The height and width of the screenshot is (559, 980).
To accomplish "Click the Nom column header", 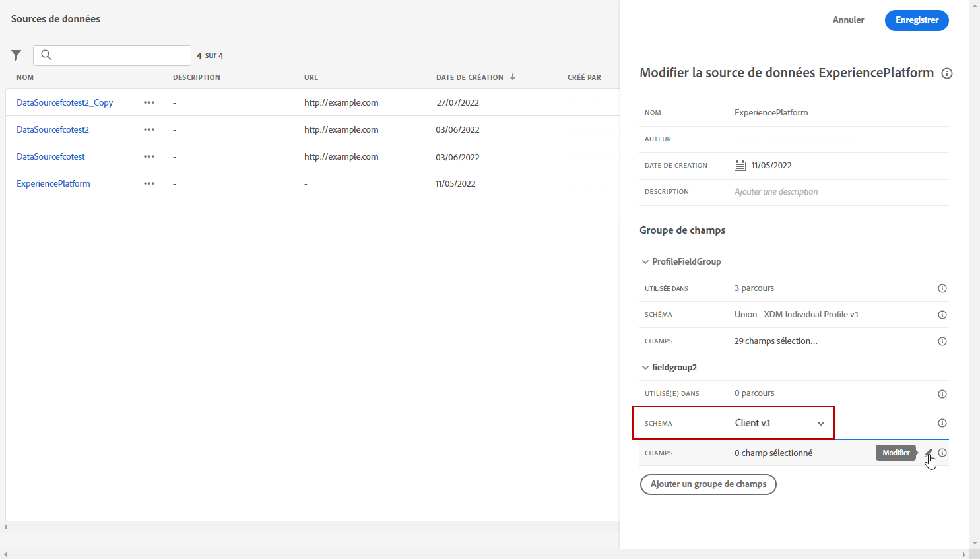I will (x=25, y=77).
